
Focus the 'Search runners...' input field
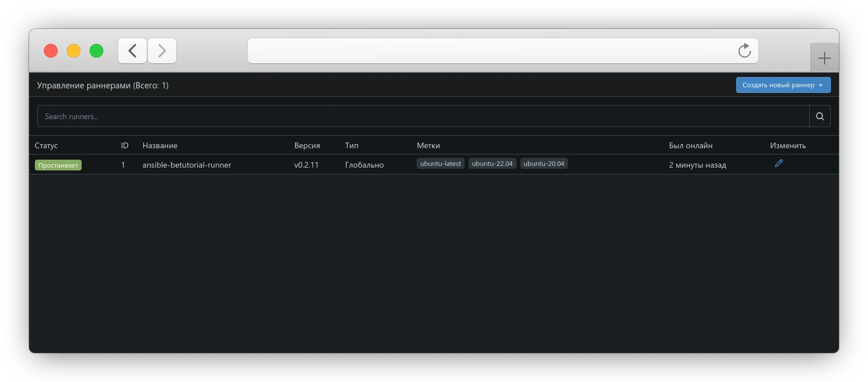click(x=422, y=116)
